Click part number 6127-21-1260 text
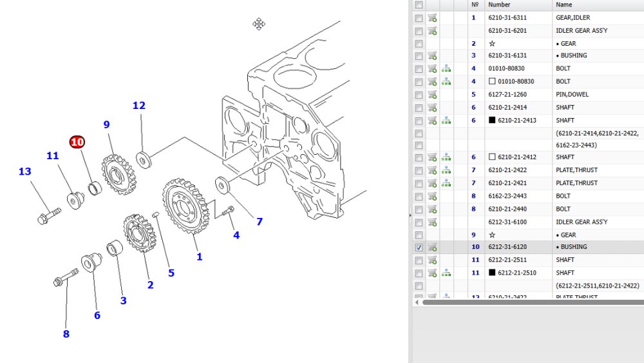 pos(507,95)
